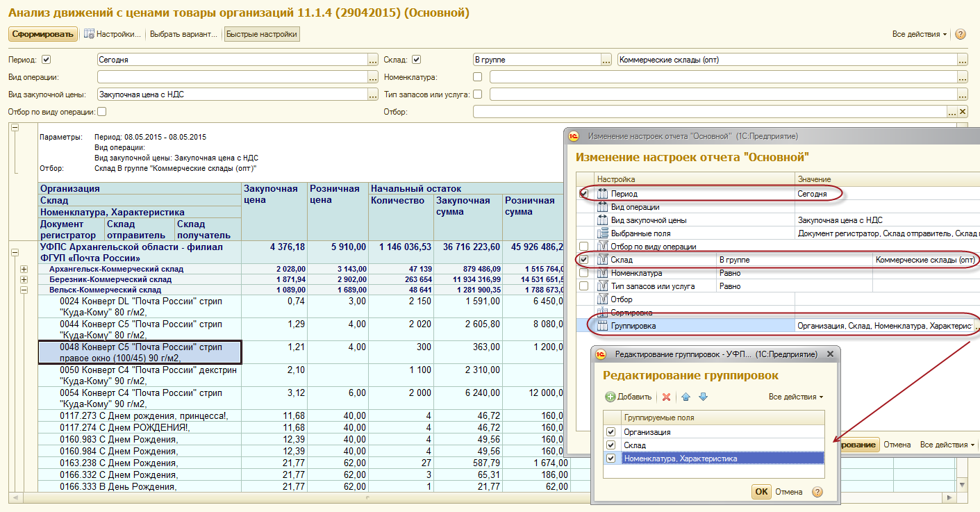Toggle the Период checkbox in main filters
The image size is (980, 512).
pyautogui.click(x=47, y=60)
